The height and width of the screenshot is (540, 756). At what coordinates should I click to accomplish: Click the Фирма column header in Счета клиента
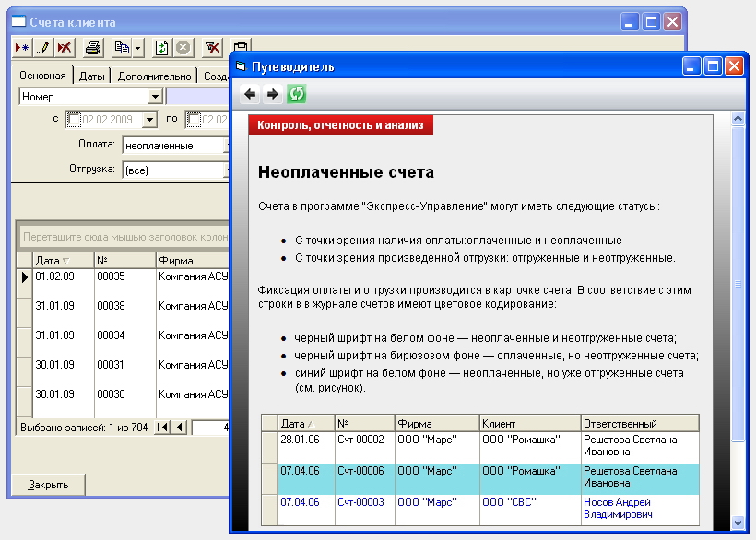[193, 261]
